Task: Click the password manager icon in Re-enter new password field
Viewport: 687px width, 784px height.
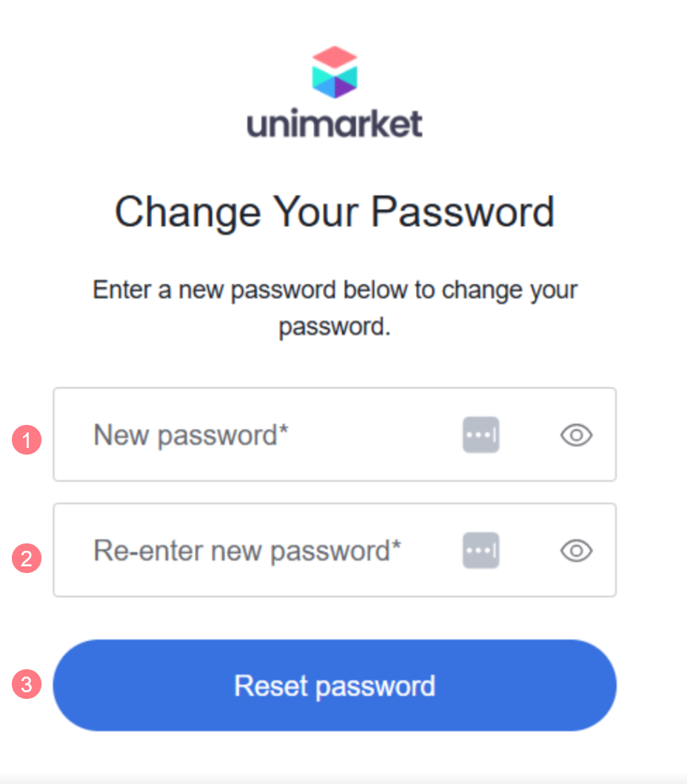Action: [481, 551]
